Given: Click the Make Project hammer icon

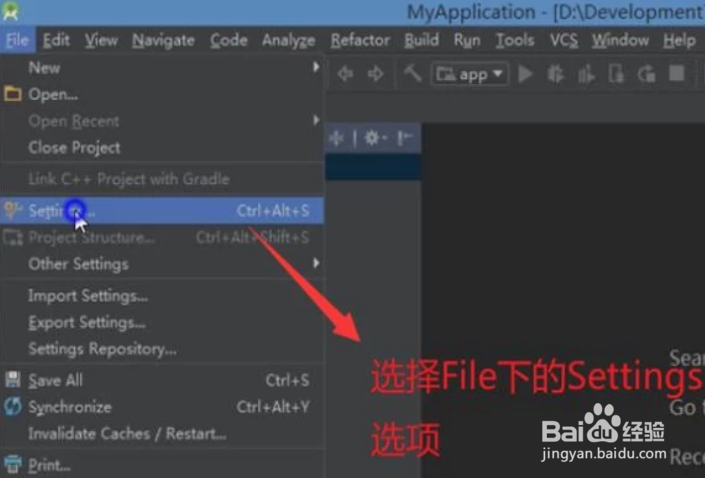Looking at the screenshot, I should pos(412,73).
